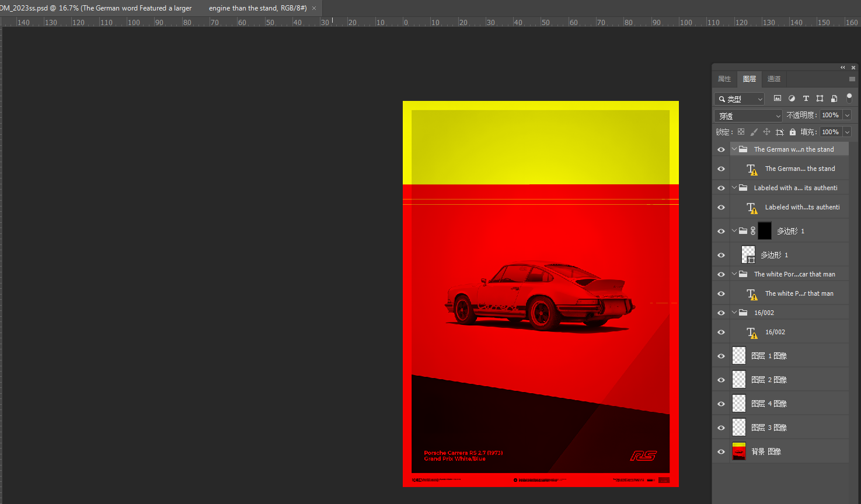Close document tab with the x icon
Screen dimensions: 861x504
coord(314,8)
